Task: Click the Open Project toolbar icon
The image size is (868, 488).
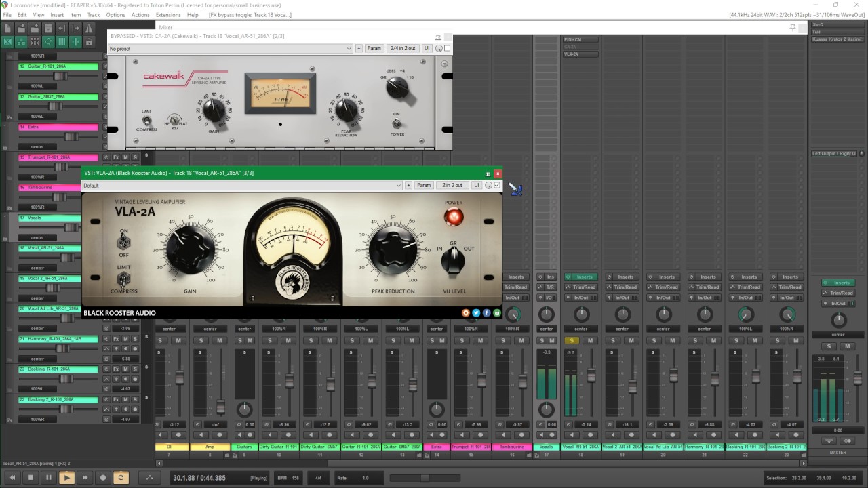Action: [22, 28]
